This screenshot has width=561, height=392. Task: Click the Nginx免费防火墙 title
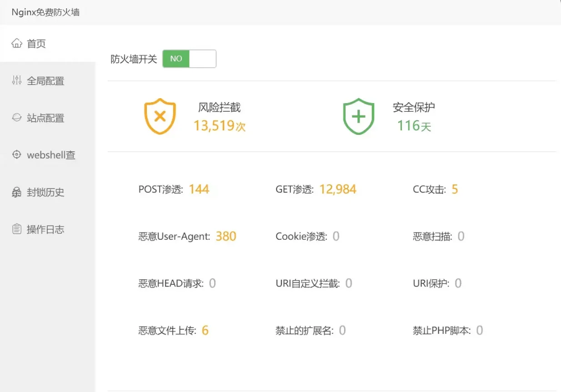pos(45,12)
